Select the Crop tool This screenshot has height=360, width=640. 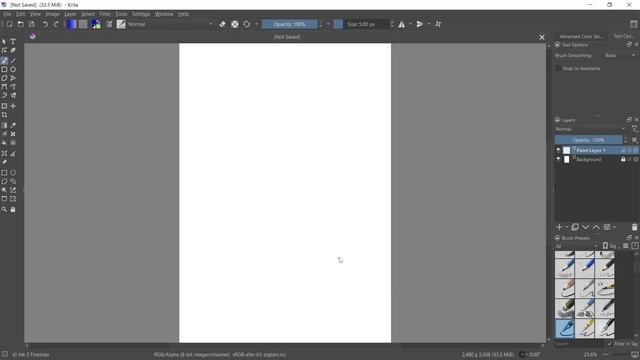(4, 115)
